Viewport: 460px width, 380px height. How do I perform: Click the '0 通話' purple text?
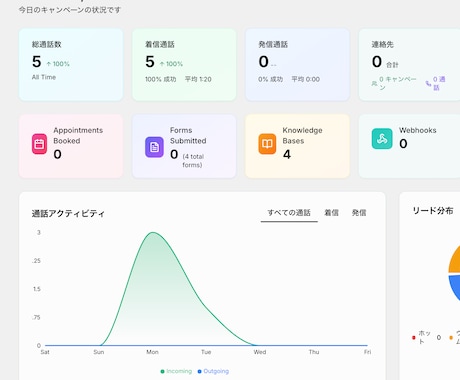tap(439, 83)
